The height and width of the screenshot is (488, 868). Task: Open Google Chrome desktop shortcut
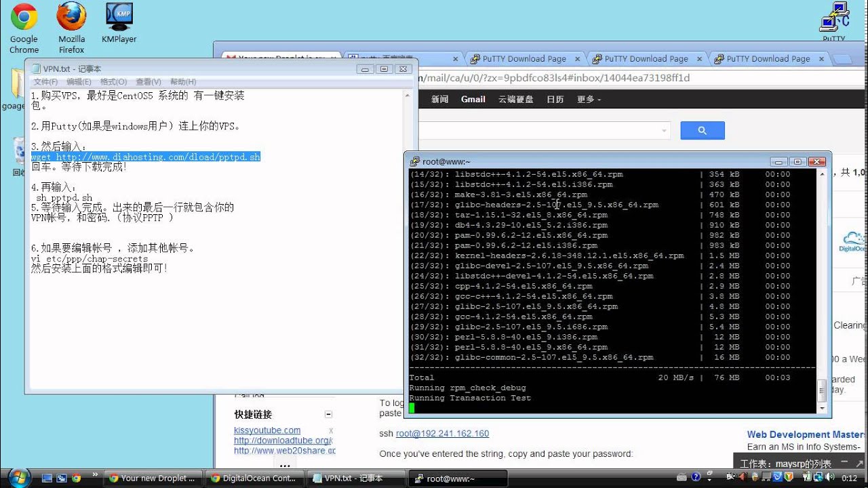(x=24, y=28)
